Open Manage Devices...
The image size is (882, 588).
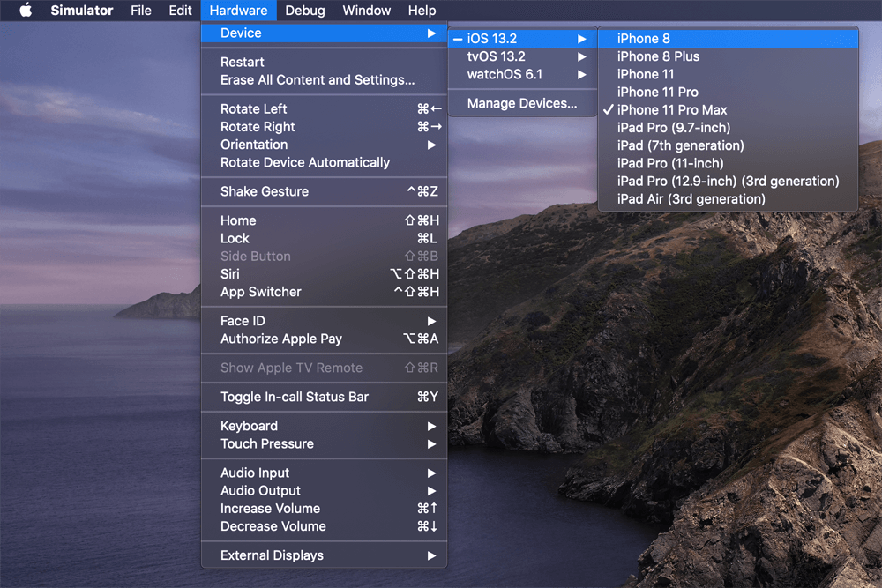(x=522, y=103)
